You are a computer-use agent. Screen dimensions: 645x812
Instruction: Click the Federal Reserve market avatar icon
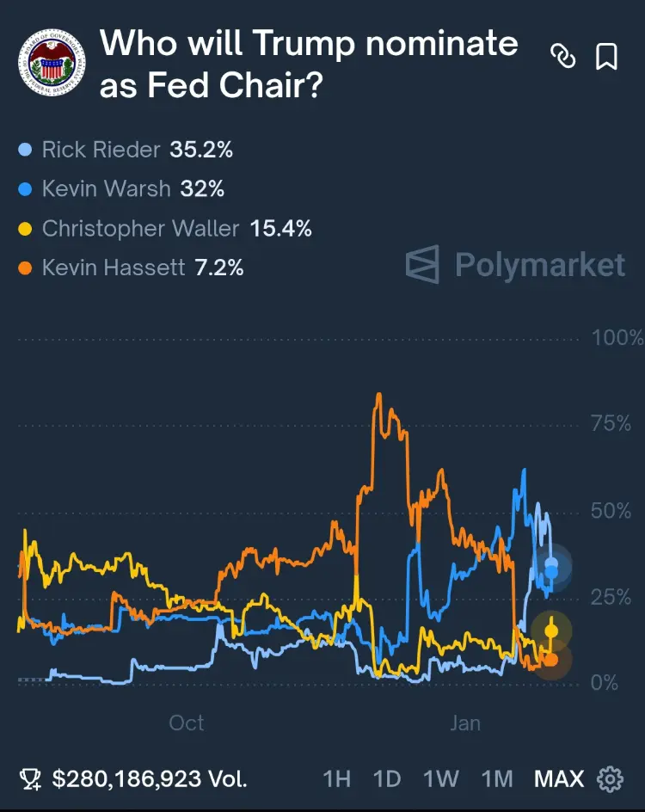pyautogui.click(x=53, y=62)
